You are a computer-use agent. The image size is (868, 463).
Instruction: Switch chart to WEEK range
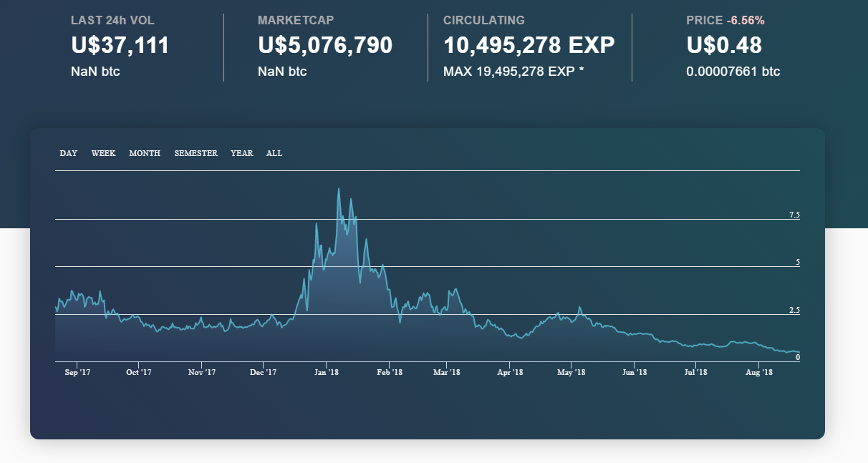pyautogui.click(x=103, y=153)
